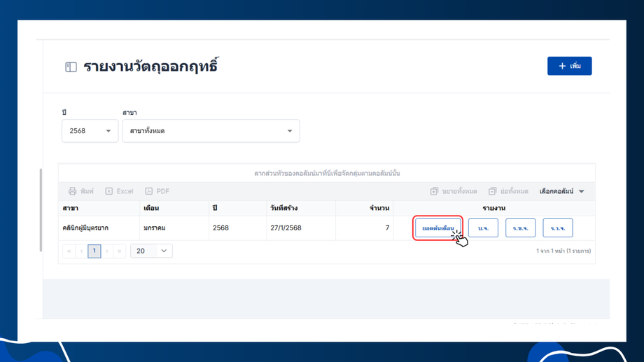Open the page size dropdown showing 20
This screenshot has width=644, height=362.
[x=151, y=251]
